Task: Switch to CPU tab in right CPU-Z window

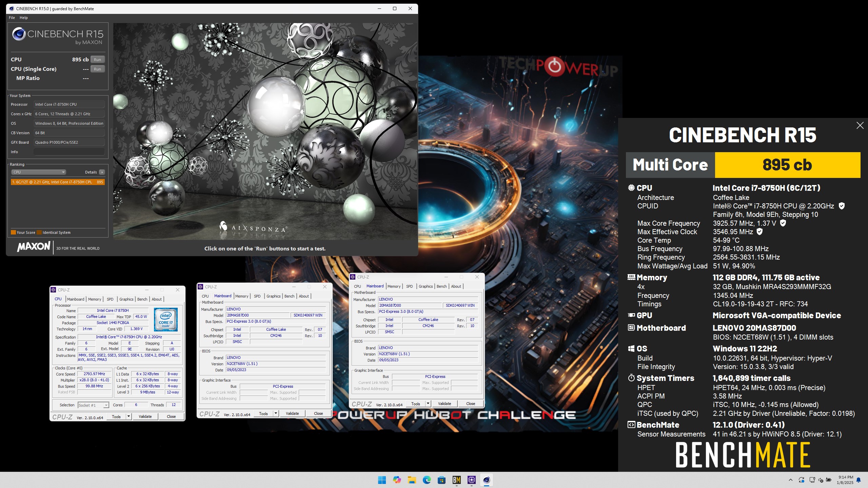Action: [x=358, y=286]
